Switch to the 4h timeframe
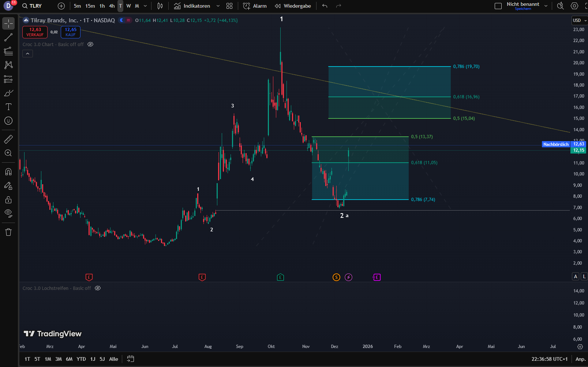Image resolution: width=588 pixels, height=367 pixels. [112, 6]
